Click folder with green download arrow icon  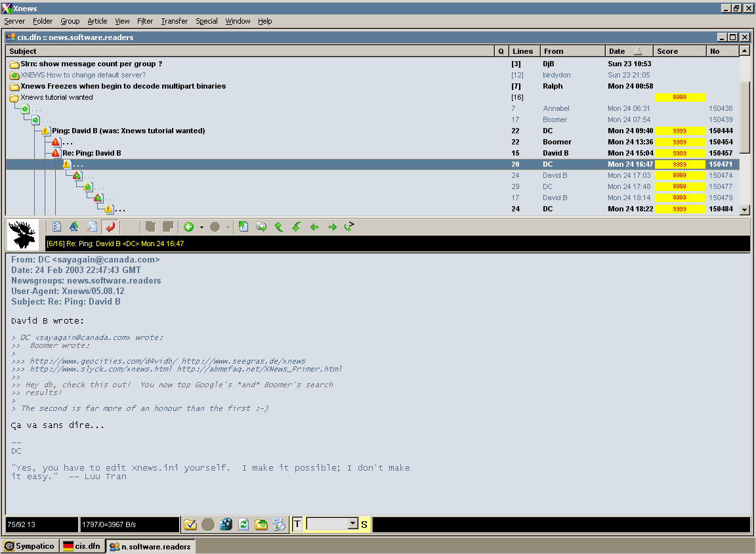[261, 524]
